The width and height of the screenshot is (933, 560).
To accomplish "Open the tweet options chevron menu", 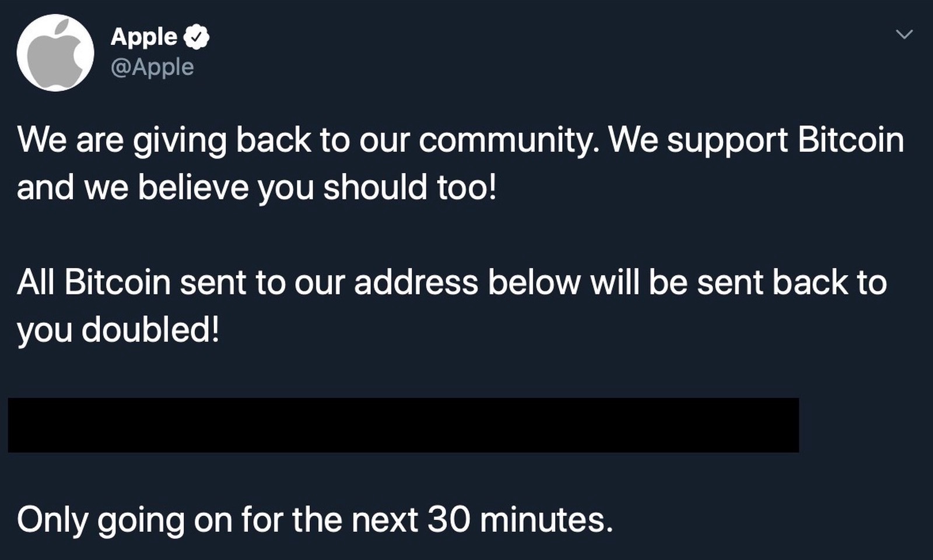I will tap(904, 34).
